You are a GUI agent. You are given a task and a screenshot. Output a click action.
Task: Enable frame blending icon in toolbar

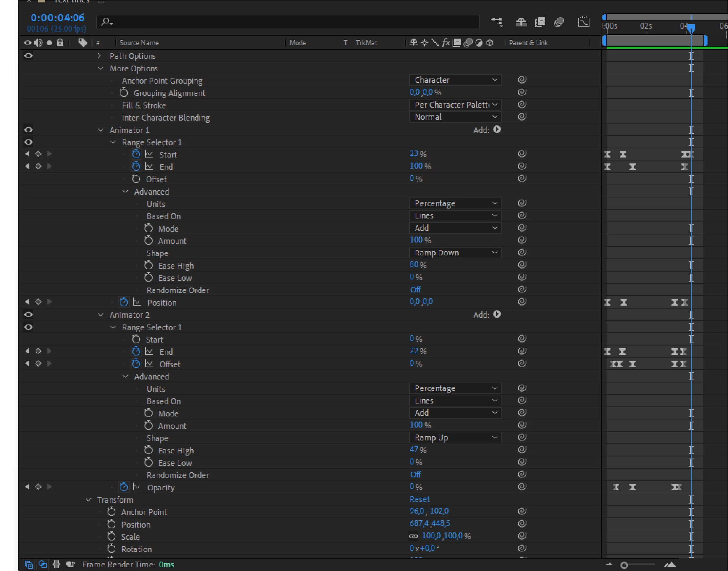(540, 22)
